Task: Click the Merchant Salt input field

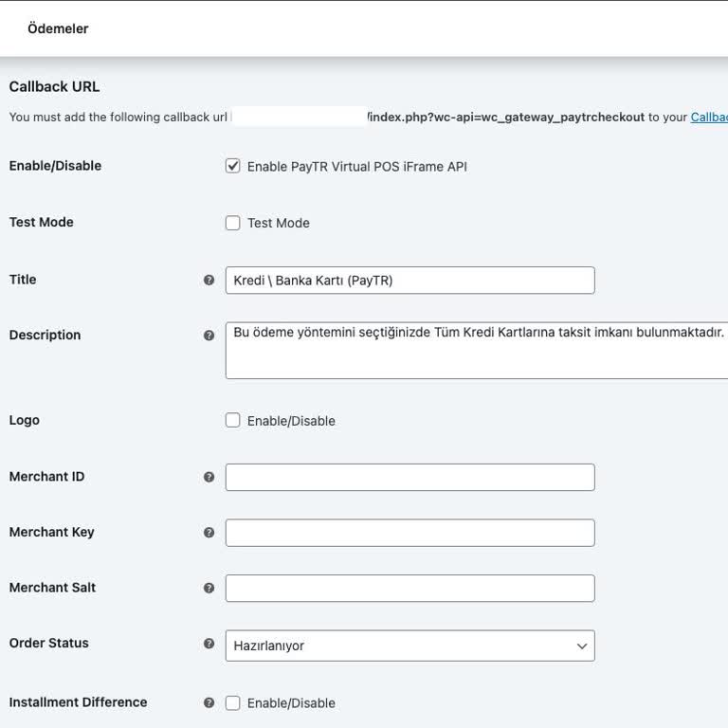Action: [409, 588]
